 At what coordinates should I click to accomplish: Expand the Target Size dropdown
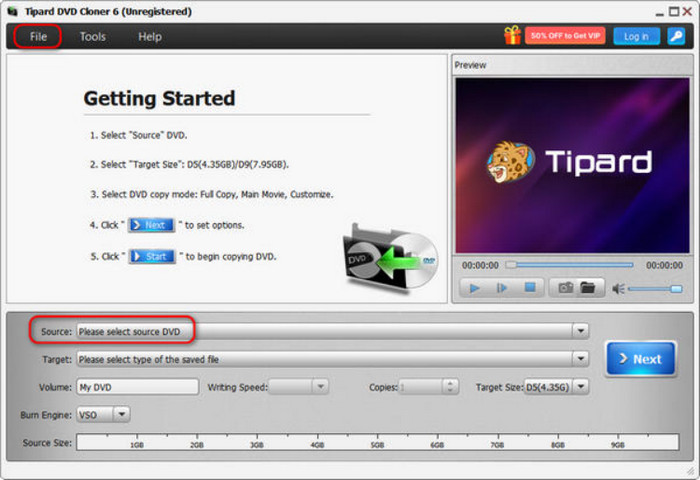581,386
